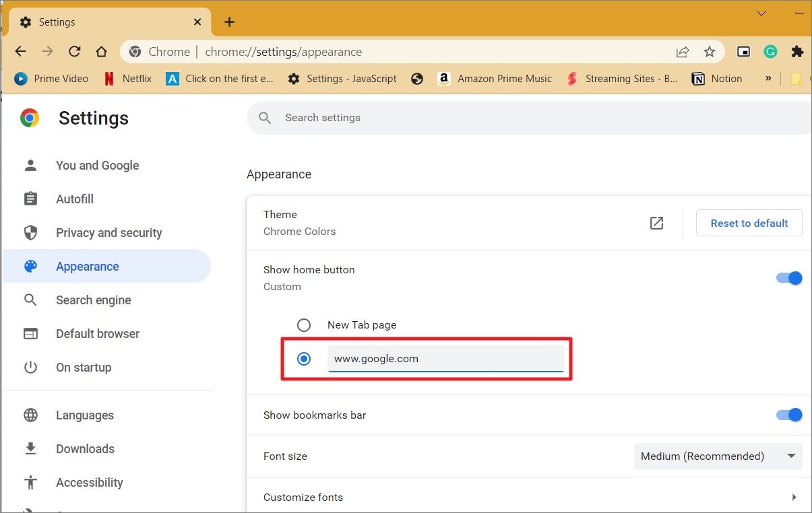This screenshot has width=812, height=513.
Task: Click the share icon in the address bar
Action: click(x=683, y=51)
